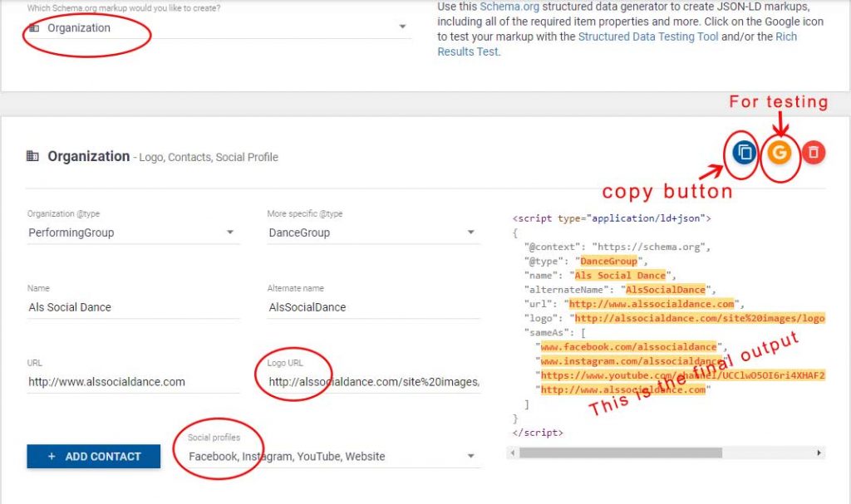Click the ADD CONTACT button
The width and height of the screenshot is (851, 504).
coord(93,456)
